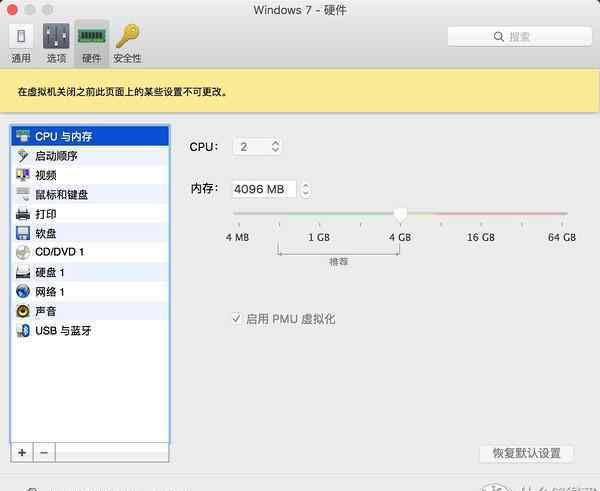This screenshot has width=600, height=491.
Task: Click the memory stepper arrows
Action: (x=305, y=189)
